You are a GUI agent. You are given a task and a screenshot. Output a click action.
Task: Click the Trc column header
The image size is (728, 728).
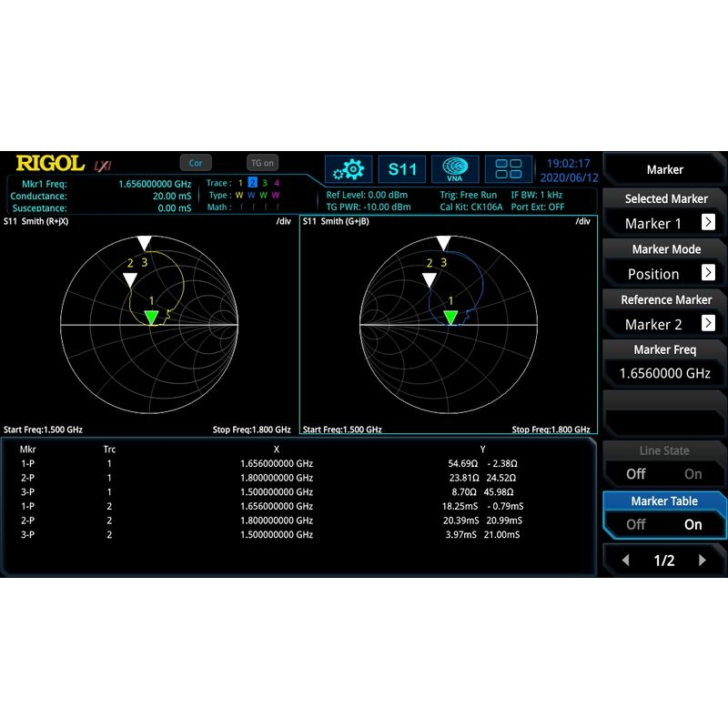point(109,450)
